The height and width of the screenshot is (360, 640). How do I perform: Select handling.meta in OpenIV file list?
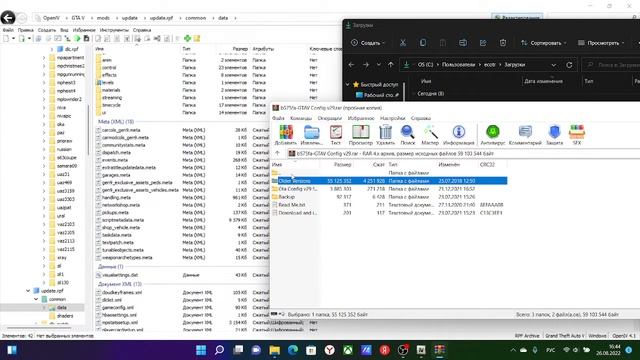coord(116,198)
